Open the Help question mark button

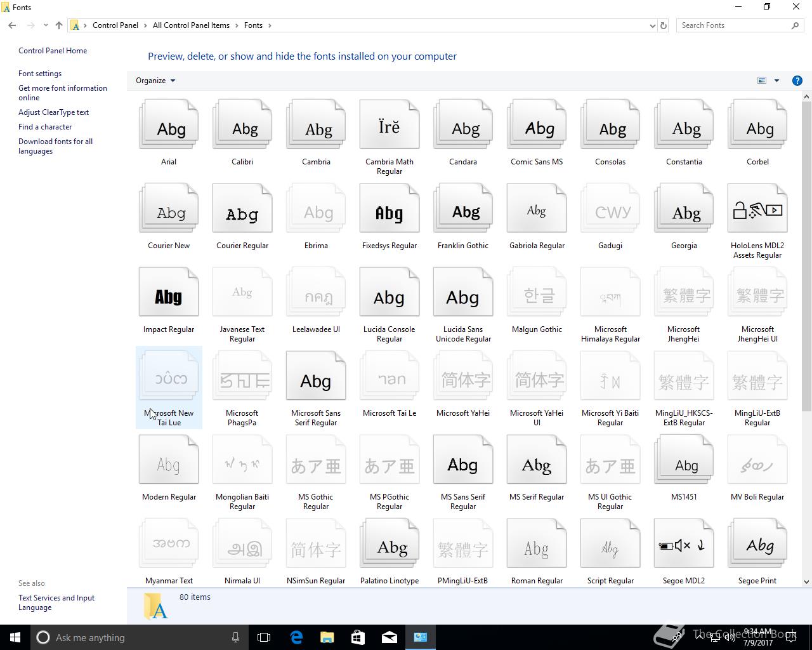click(x=797, y=81)
